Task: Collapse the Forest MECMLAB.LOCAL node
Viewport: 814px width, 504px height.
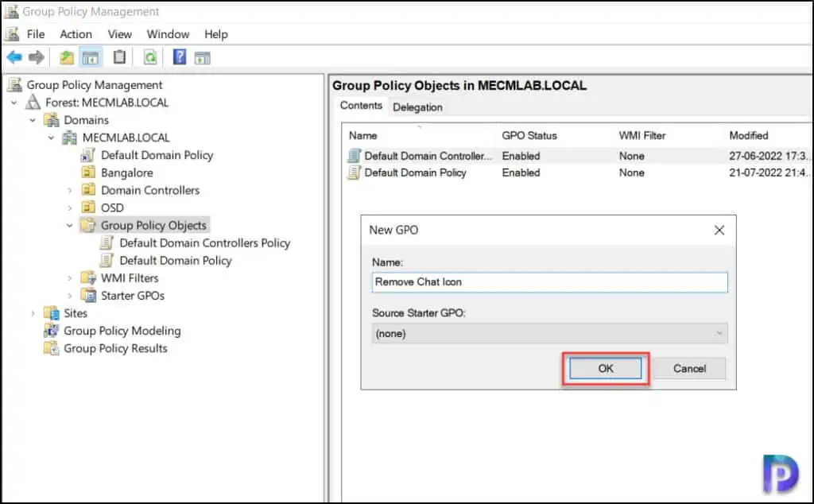Action: click(x=14, y=103)
